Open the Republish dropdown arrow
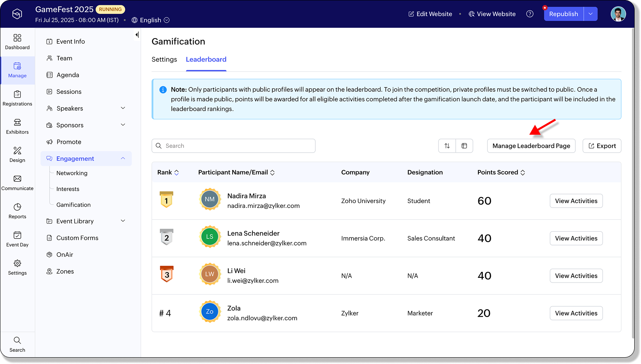The image size is (641, 364). point(590,14)
